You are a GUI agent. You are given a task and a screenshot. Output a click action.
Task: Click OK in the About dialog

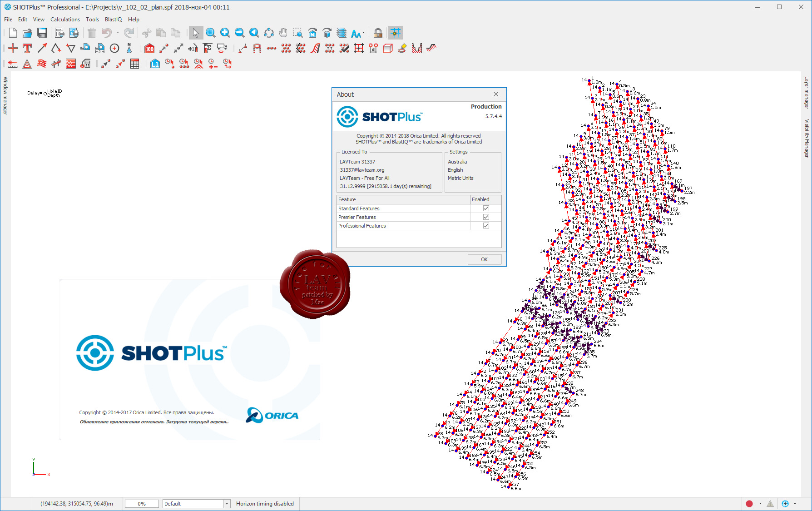484,259
